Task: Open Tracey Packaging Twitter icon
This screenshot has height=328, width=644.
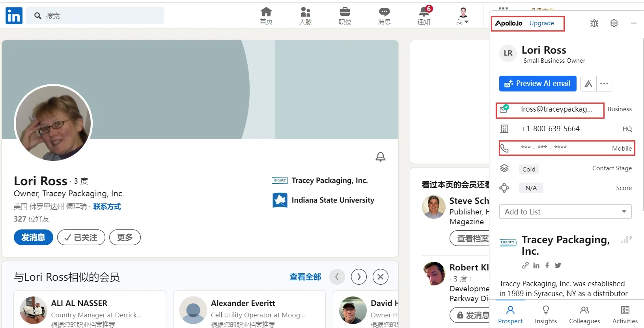Action: pos(558,265)
